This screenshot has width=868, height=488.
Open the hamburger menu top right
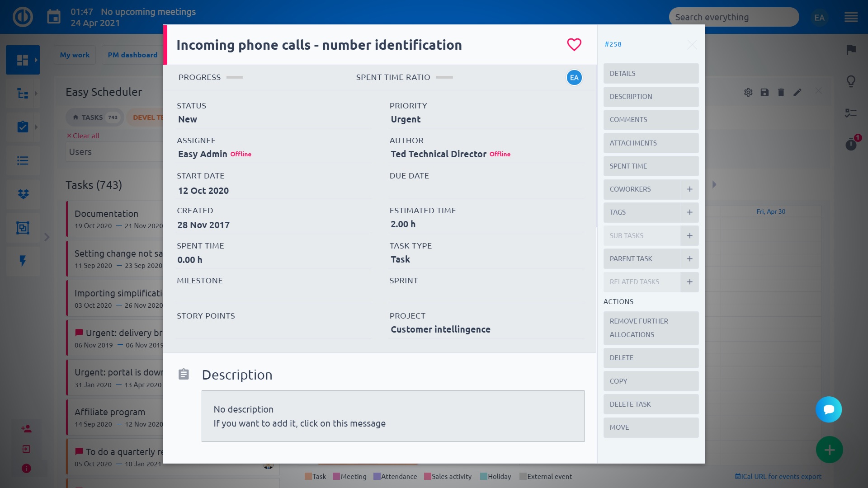[851, 17]
